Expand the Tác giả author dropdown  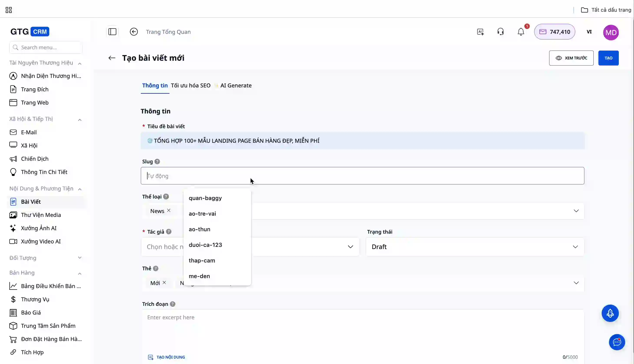(x=350, y=247)
